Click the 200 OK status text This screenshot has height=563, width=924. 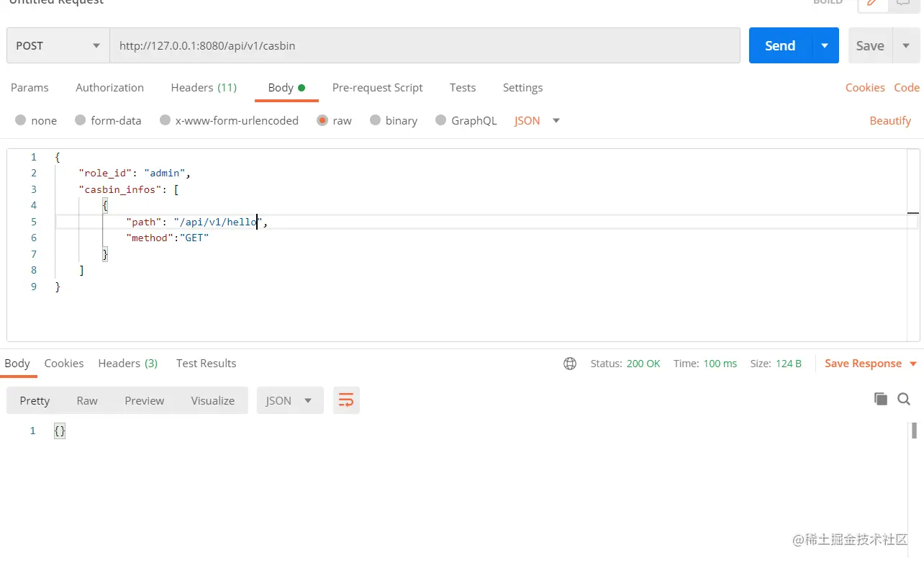tap(643, 364)
